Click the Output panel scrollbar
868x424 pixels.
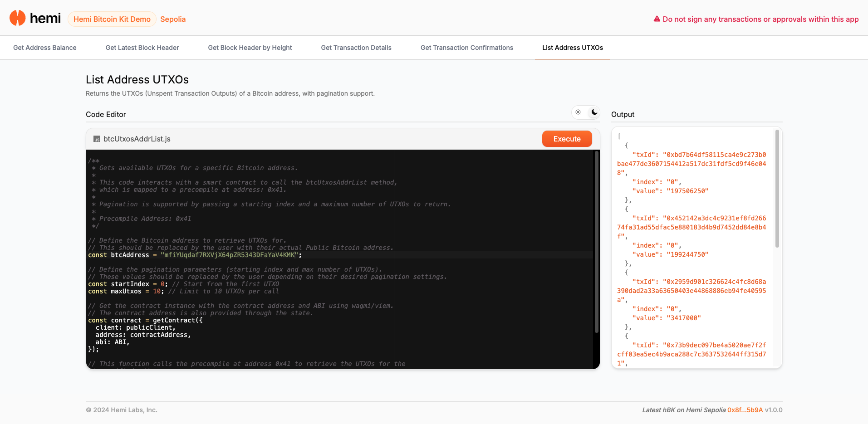tap(777, 189)
